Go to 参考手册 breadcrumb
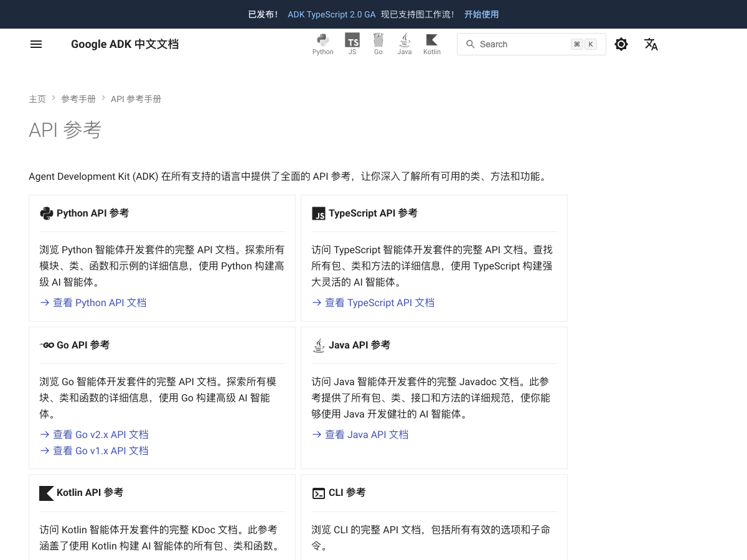 click(78, 99)
